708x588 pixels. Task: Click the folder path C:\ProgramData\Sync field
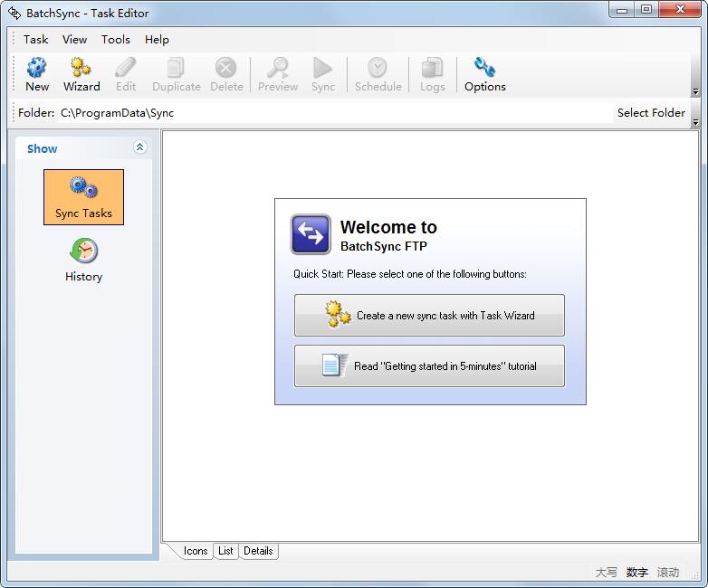tap(118, 113)
